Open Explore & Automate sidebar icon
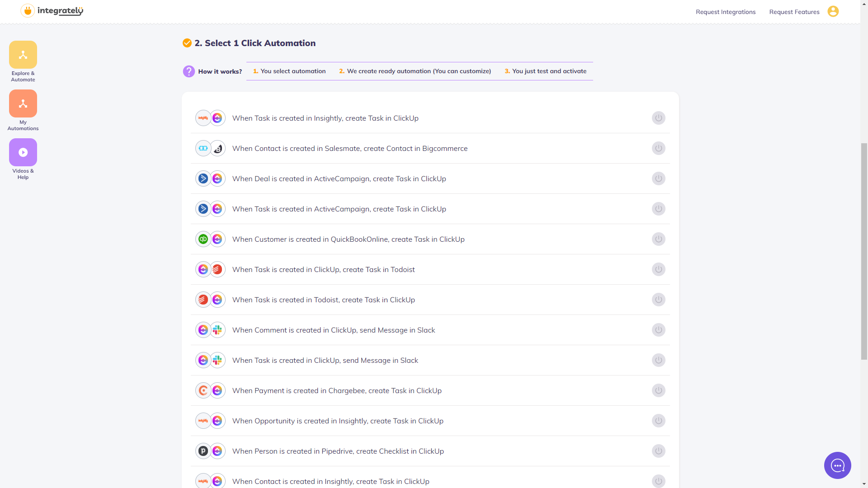 [x=23, y=55]
